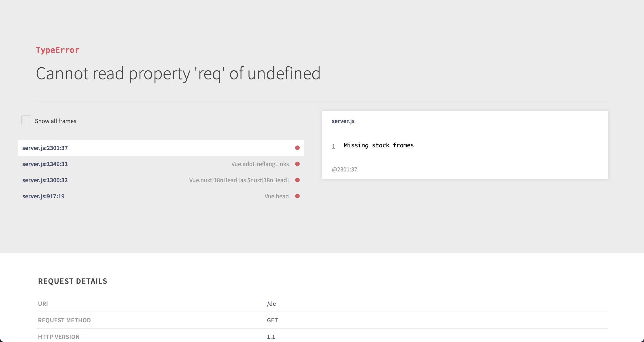Click the GET request method value

coord(272,320)
